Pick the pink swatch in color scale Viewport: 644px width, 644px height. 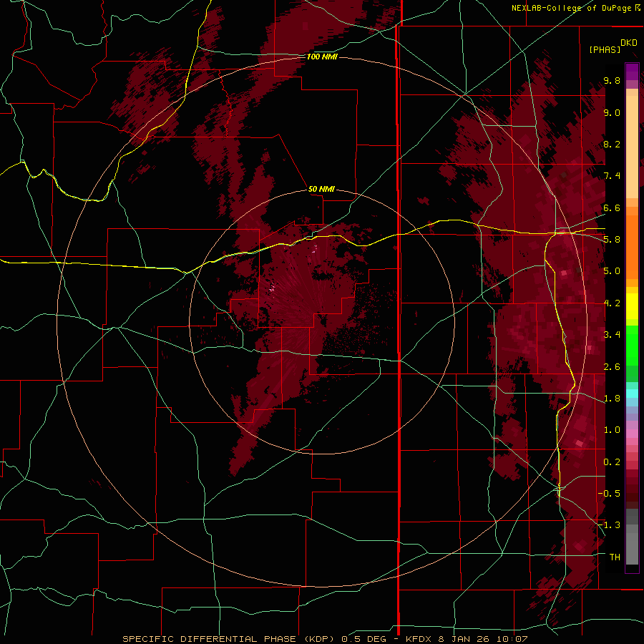[632, 434]
